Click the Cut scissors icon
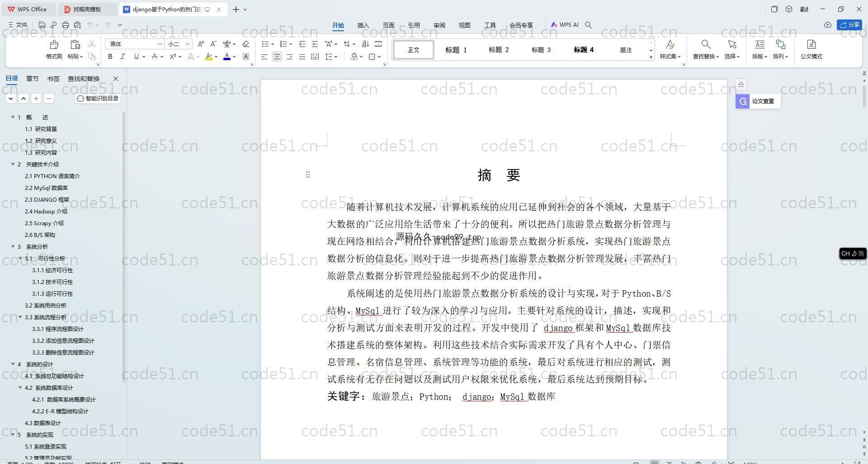The image size is (868, 464). (92, 44)
